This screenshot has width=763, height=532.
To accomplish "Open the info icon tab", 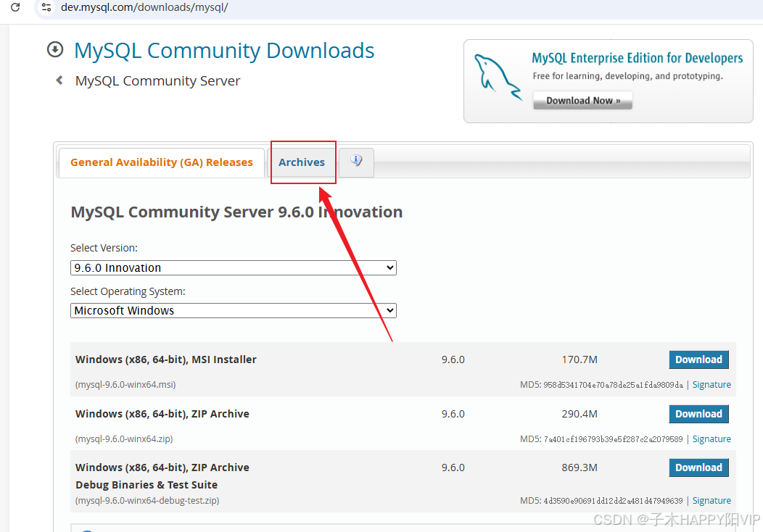I will click(356, 162).
